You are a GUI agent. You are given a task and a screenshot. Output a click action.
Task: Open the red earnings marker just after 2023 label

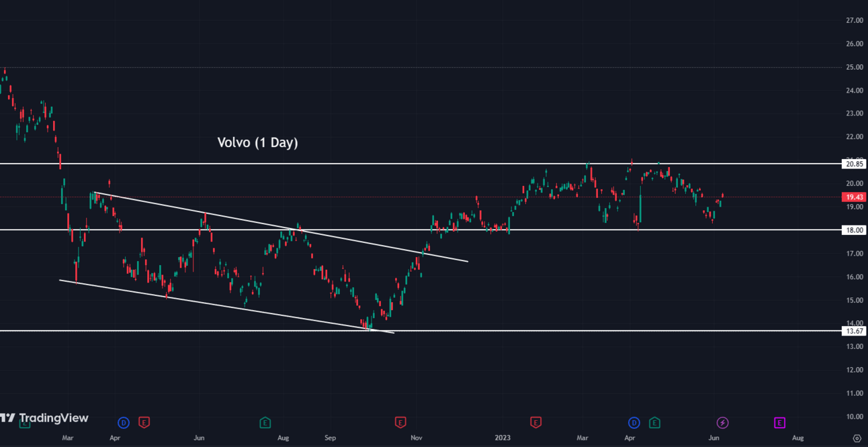click(x=535, y=423)
